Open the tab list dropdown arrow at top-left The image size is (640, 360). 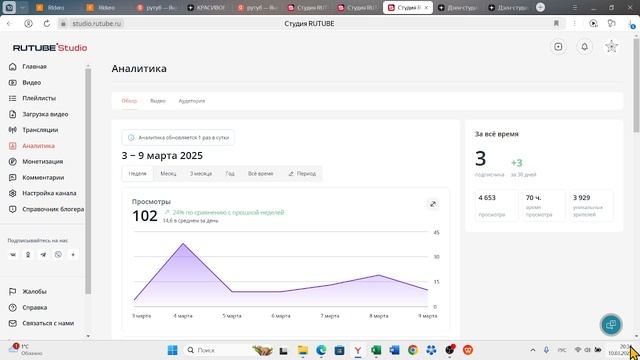(22, 7)
